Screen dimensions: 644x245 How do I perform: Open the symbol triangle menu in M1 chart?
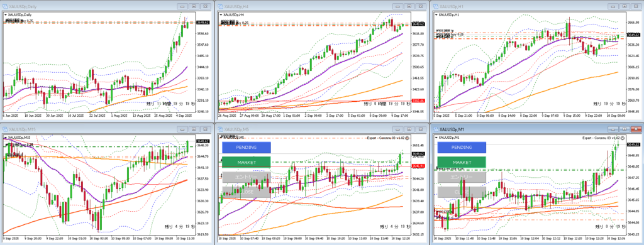click(x=436, y=138)
